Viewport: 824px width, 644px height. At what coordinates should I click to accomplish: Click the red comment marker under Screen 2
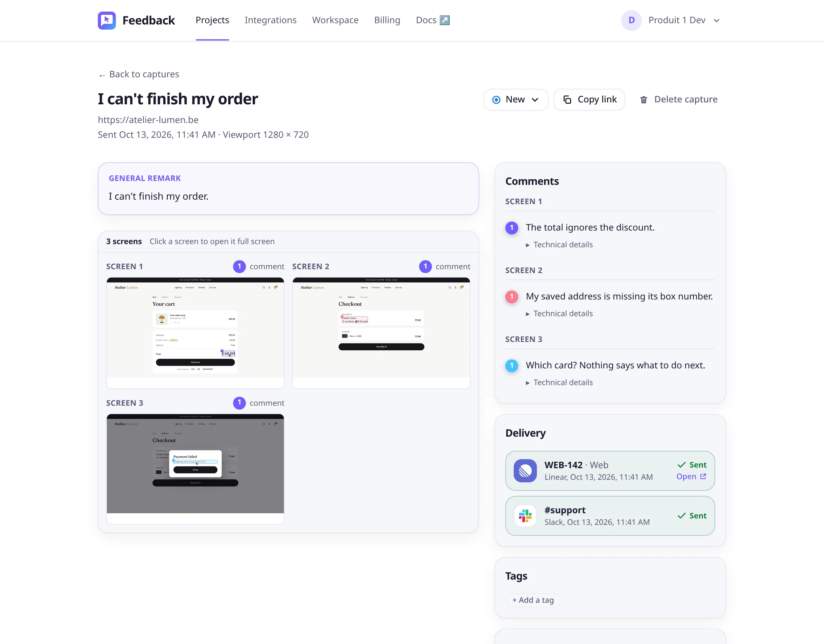[x=511, y=297]
